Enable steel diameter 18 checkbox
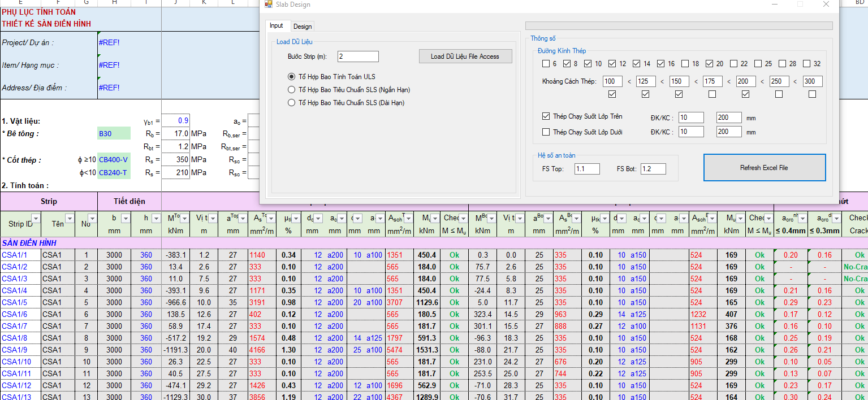 click(685, 64)
